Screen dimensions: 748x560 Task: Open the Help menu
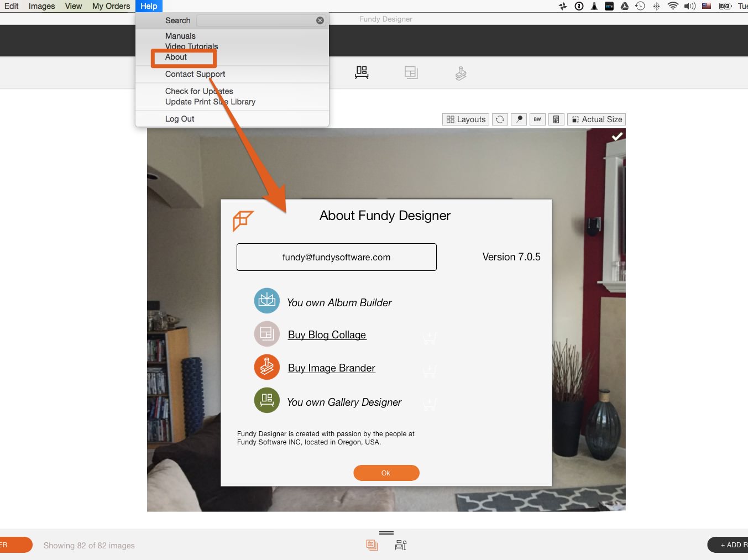click(149, 6)
